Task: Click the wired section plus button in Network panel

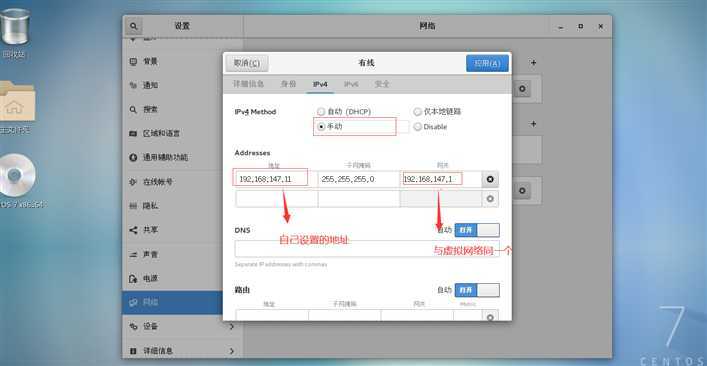Action: pos(534,63)
